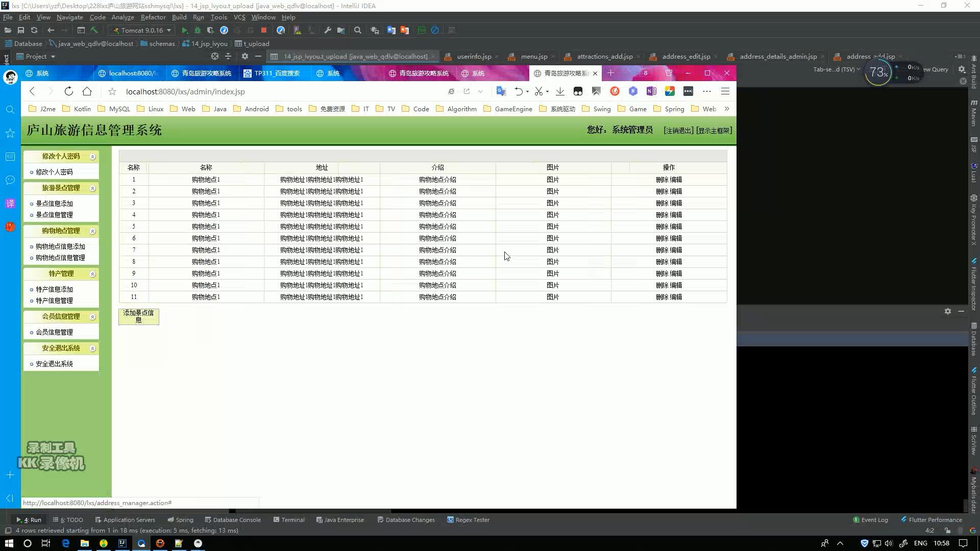Click the Save All disk icon
Screen dimensions: 980x551
(x=21, y=30)
